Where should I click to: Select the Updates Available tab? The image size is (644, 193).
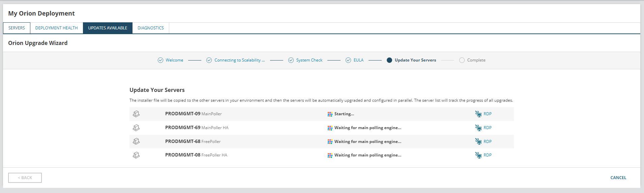(108, 28)
